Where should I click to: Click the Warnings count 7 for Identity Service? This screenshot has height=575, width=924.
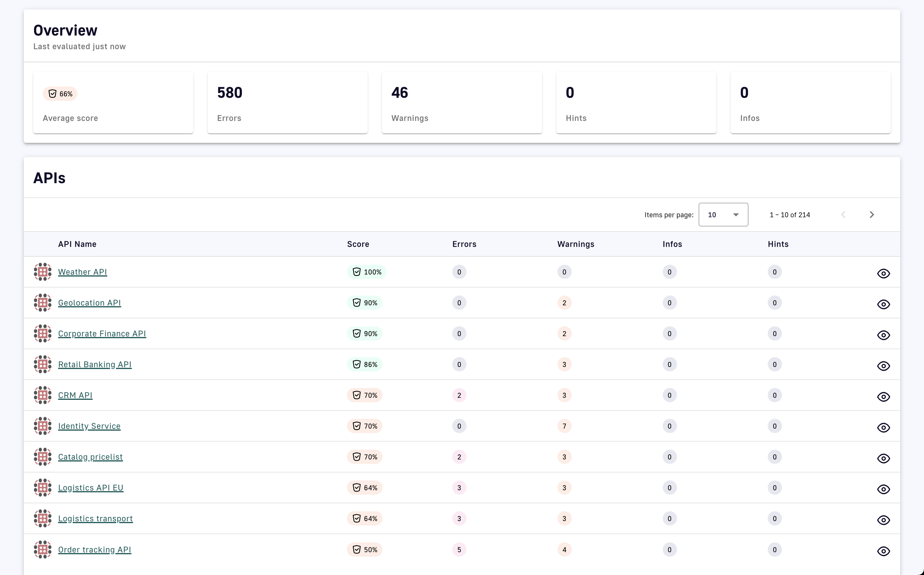coord(564,426)
